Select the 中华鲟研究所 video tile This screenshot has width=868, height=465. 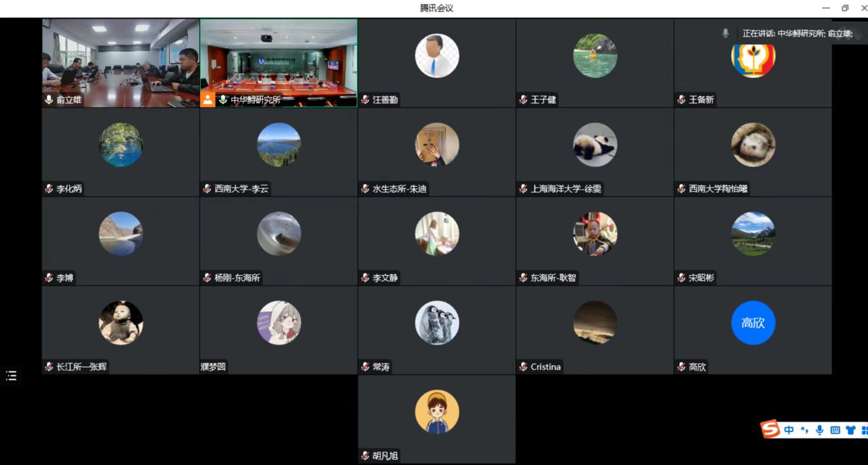[278, 63]
